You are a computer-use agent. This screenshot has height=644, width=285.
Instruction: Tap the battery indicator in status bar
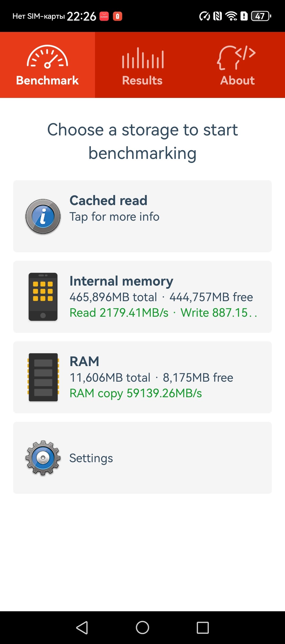(x=261, y=16)
